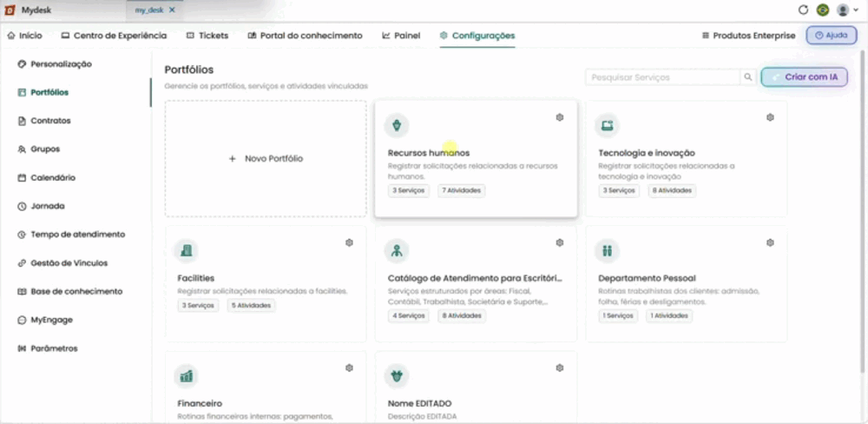Click the Departamento Pessoal people icon
The image size is (868, 424).
608,251
